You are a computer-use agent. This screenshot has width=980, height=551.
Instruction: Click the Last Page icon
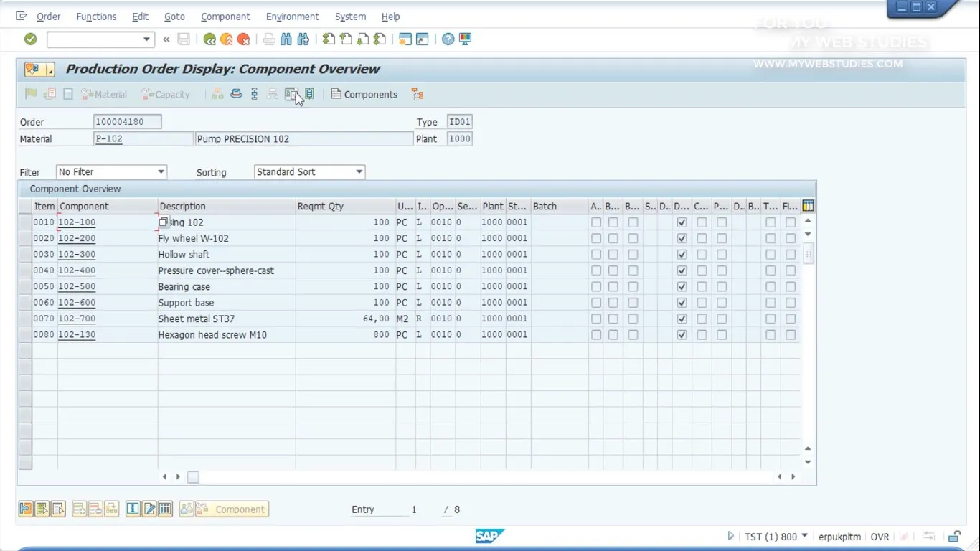pos(380,39)
